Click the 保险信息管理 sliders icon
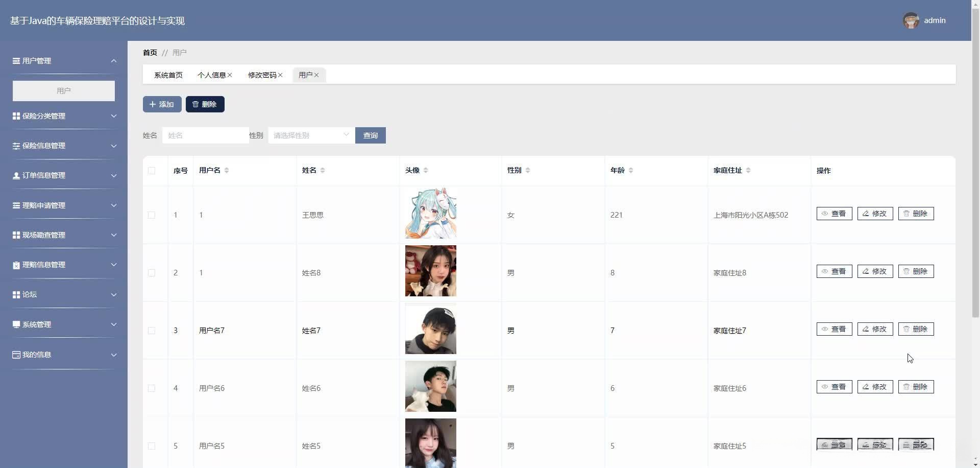Screen dimensions: 980x468 (x=16, y=146)
